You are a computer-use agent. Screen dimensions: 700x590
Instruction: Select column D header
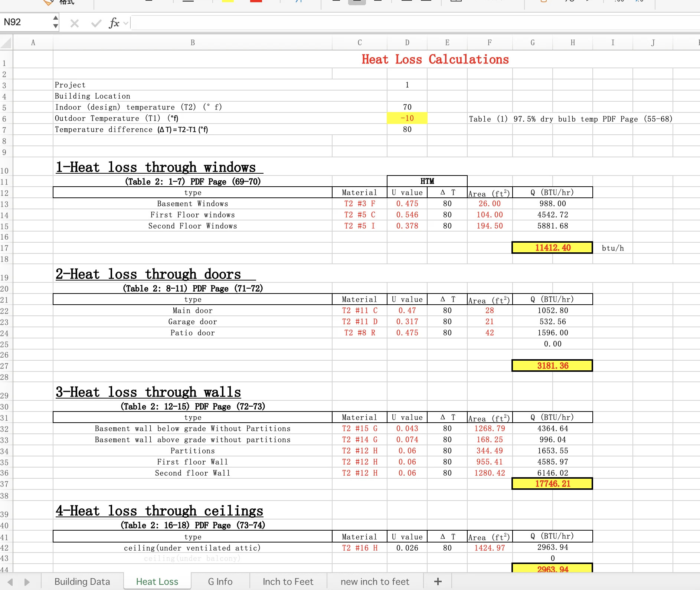[x=407, y=43]
